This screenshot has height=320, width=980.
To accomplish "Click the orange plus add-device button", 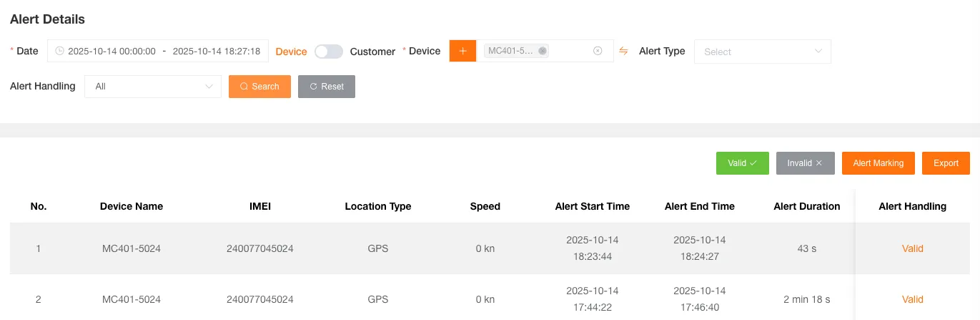I will [462, 51].
